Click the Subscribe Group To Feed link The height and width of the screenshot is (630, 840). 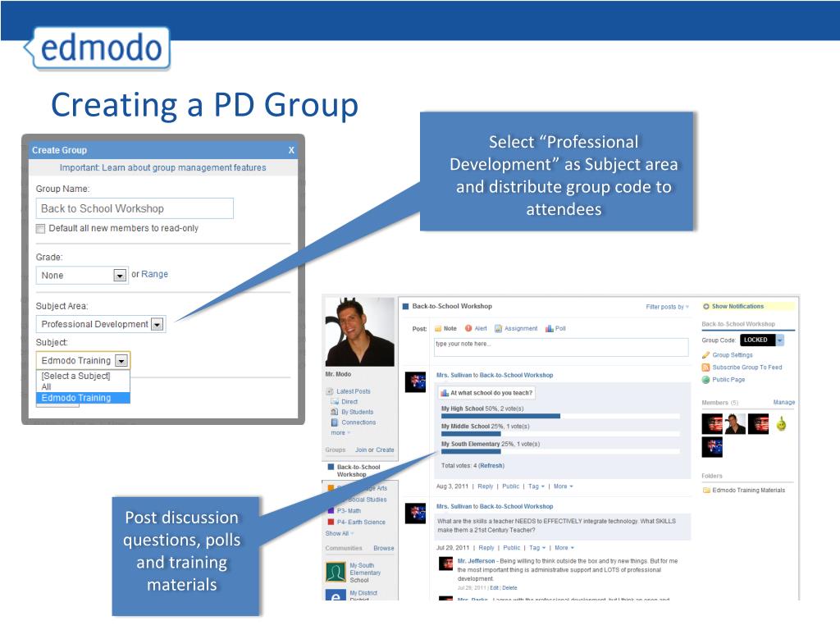point(747,367)
